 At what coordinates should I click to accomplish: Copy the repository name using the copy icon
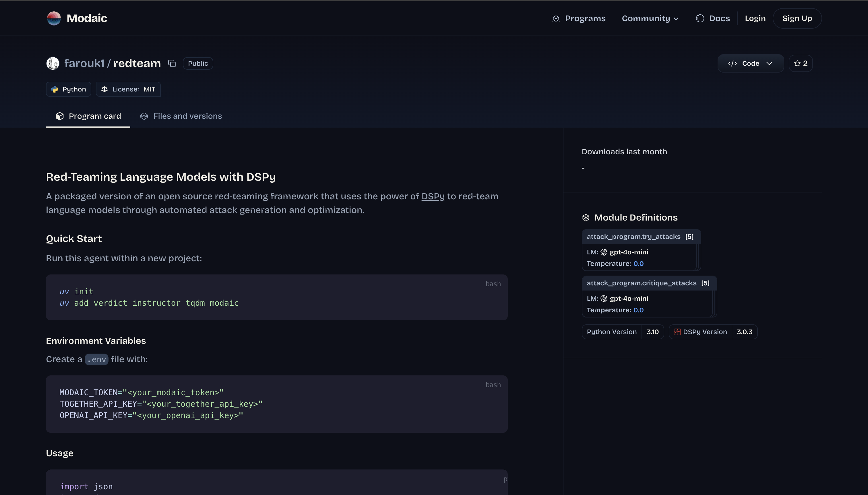coord(172,63)
